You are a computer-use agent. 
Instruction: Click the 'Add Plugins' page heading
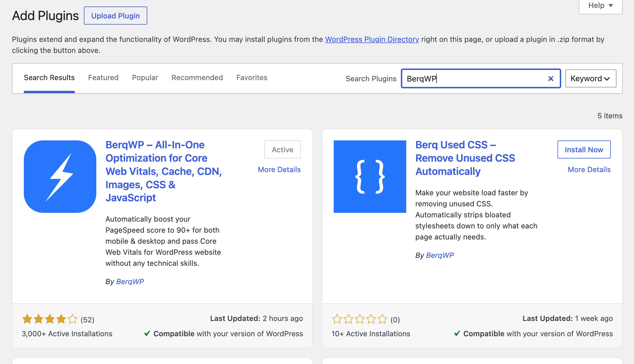point(45,16)
